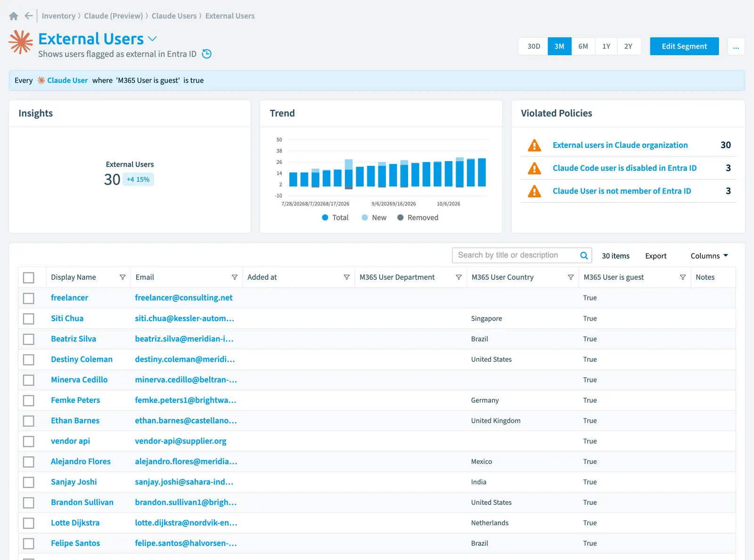Viewport: 754px width, 560px height.
Task: Go to the home page icon
Action: [x=14, y=16]
